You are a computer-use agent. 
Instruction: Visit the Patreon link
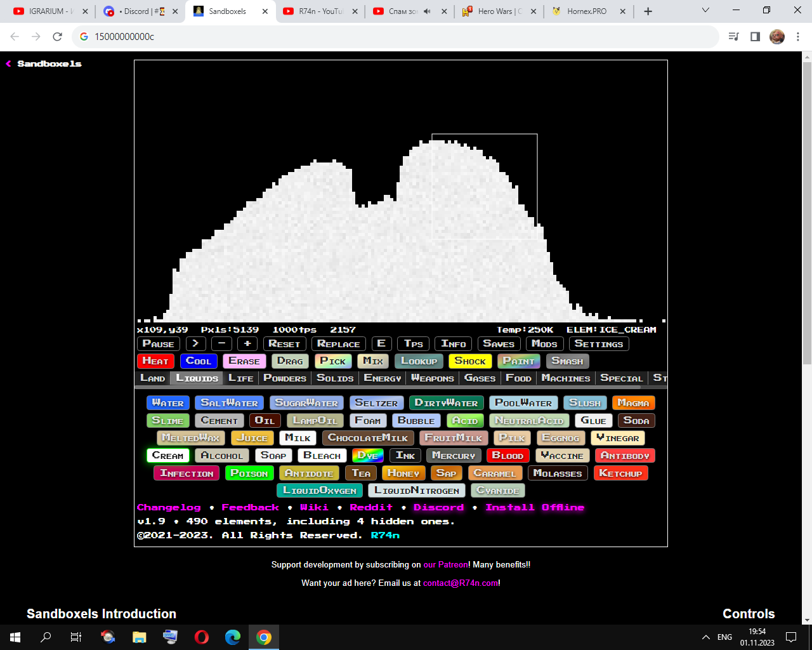click(445, 565)
